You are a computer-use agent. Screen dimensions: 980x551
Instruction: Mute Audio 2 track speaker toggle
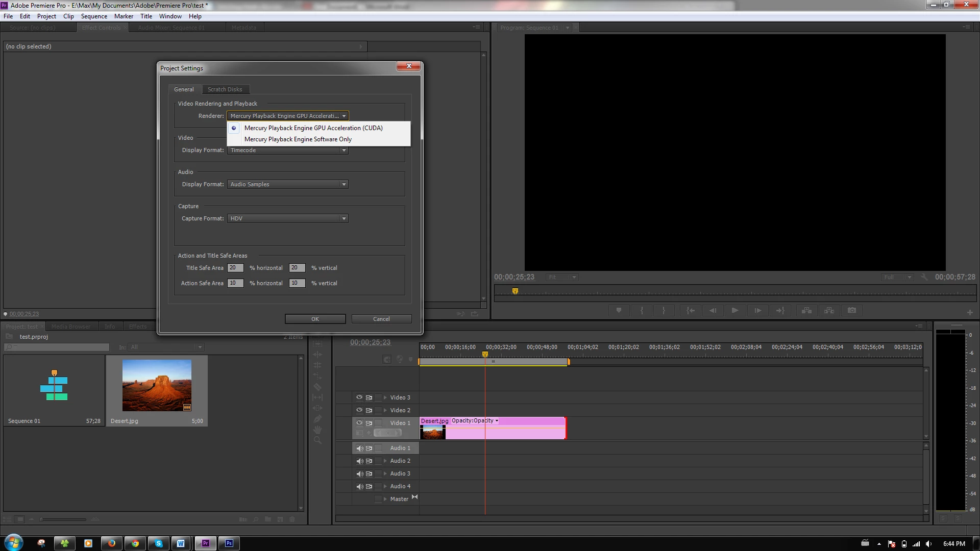point(359,461)
